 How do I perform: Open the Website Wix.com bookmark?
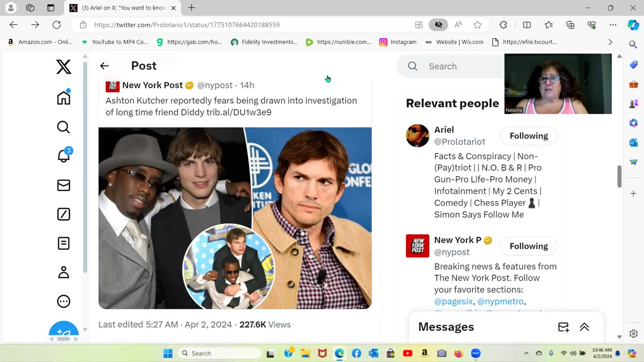(x=454, y=42)
